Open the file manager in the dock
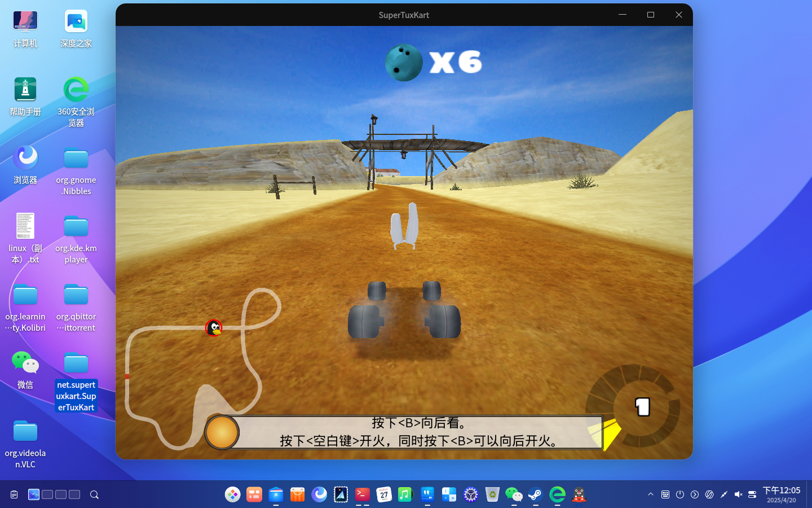Viewport: 812px width, 508px height. 276,494
